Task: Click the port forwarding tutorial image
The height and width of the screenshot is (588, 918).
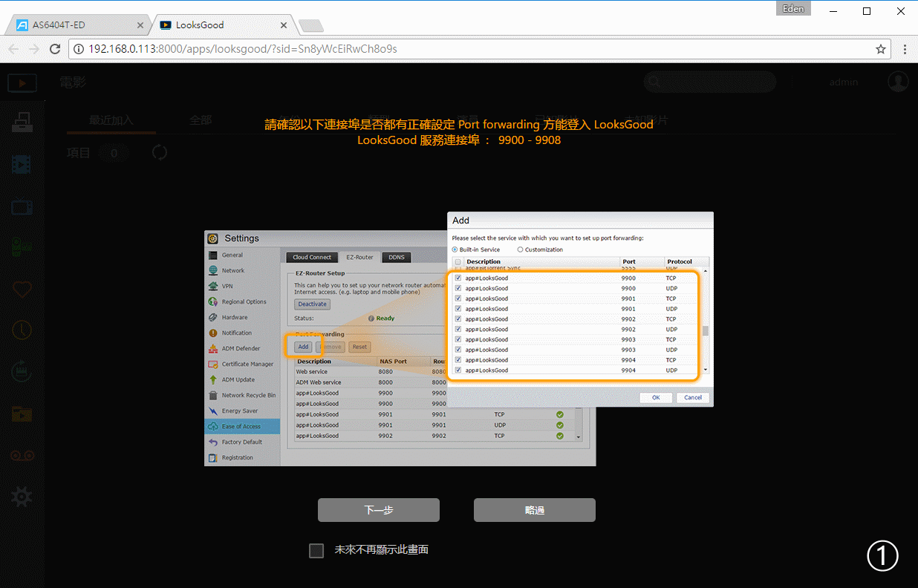Action: tap(459, 339)
